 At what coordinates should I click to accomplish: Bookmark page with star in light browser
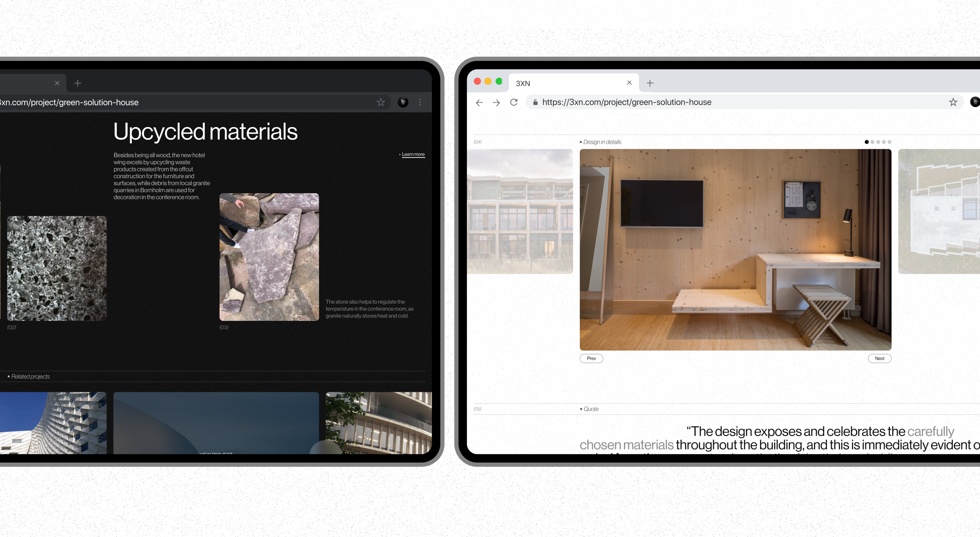953,102
